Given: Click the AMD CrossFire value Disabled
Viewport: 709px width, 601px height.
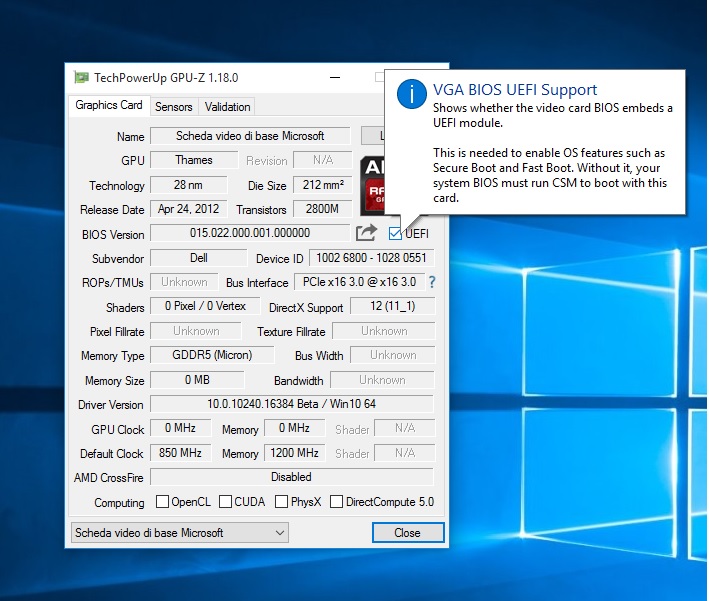Looking at the screenshot, I should pos(292,477).
